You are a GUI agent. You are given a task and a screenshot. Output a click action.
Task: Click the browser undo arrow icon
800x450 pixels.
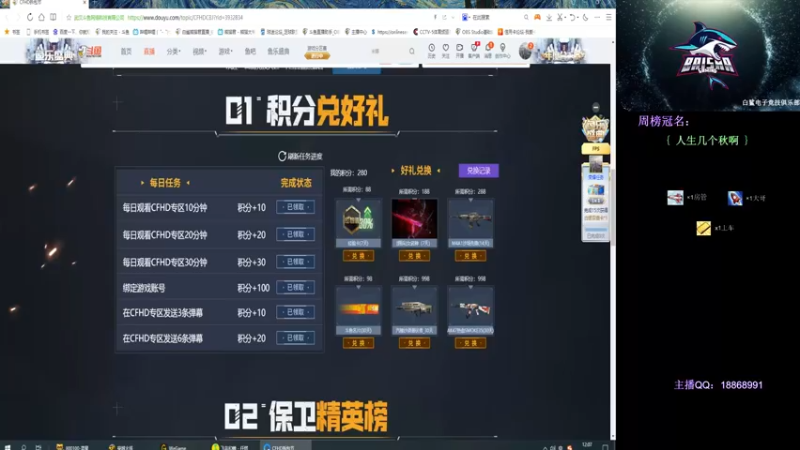pyautogui.click(x=572, y=17)
